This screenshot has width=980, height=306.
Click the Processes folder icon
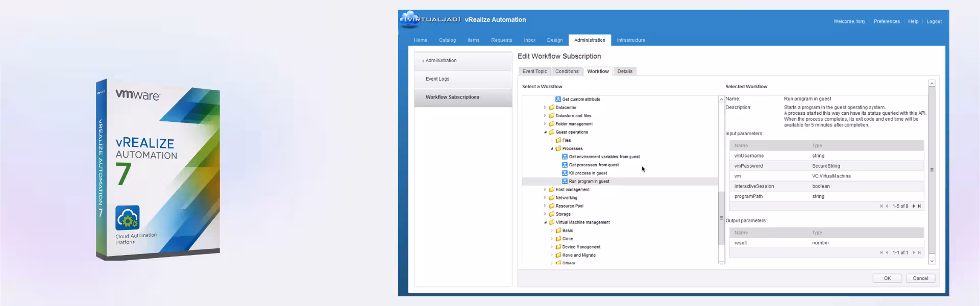[558, 148]
